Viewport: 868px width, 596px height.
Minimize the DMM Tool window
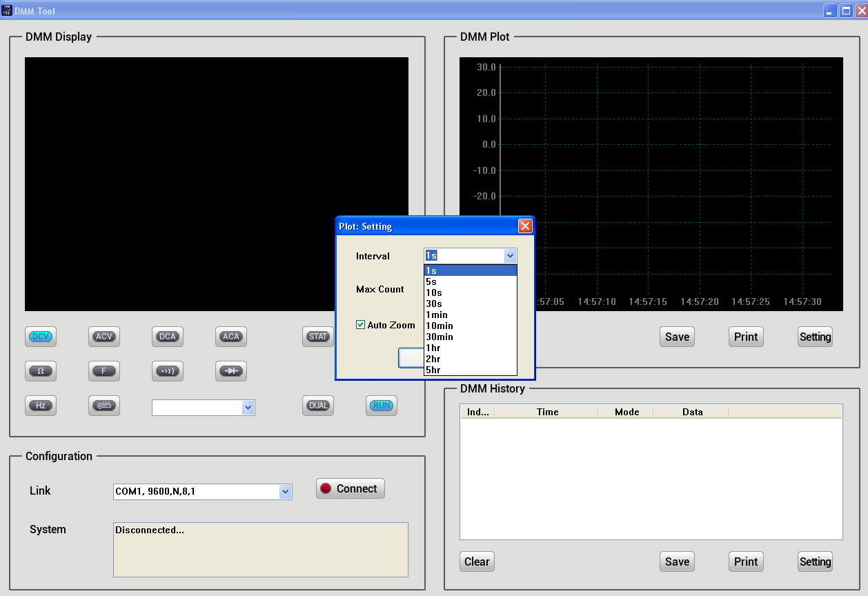(830, 10)
